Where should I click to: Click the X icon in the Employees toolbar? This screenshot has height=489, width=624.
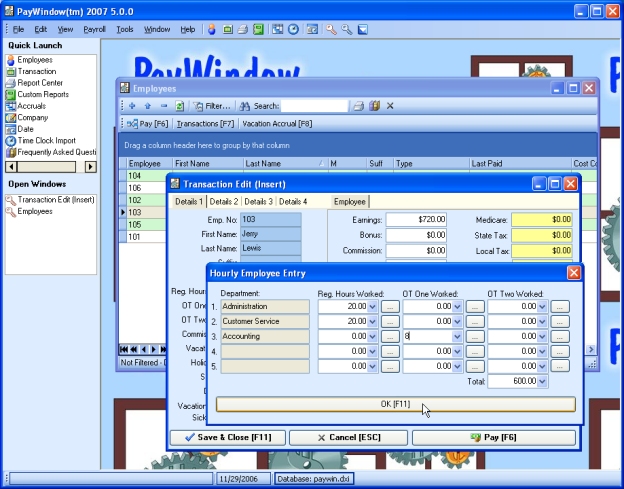click(x=390, y=106)
